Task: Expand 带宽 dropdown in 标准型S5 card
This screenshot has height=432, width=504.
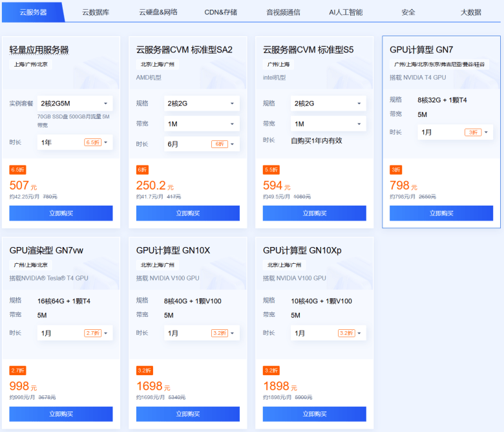Action: [x=328, y=124]
